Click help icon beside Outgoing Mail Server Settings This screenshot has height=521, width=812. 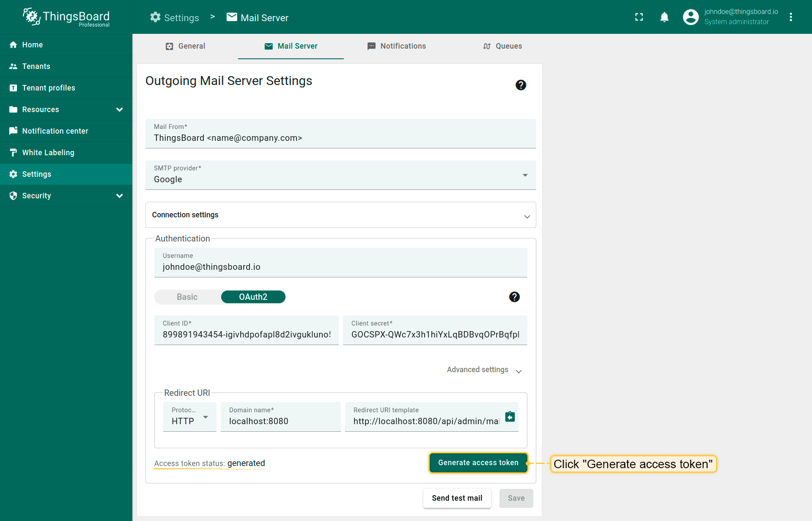coord(521,85)
